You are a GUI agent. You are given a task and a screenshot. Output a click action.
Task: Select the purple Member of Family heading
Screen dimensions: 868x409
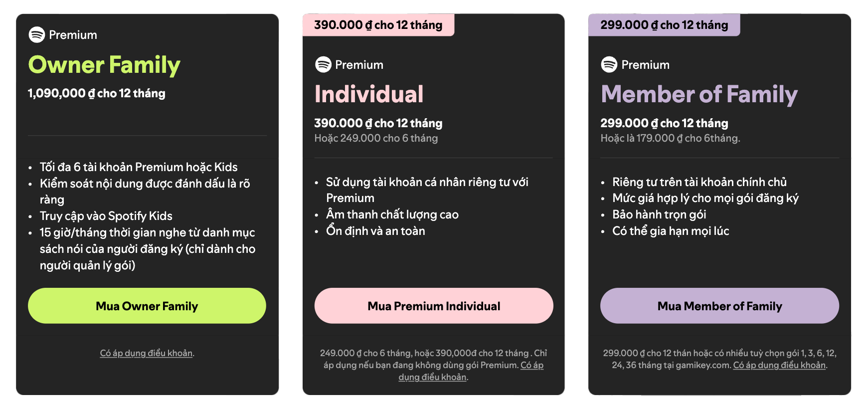click(x=699, y=94)
